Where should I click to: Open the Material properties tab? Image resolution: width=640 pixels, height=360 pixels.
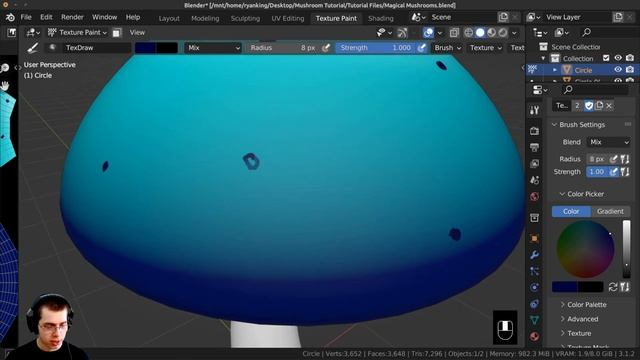(x=534, y=337)
